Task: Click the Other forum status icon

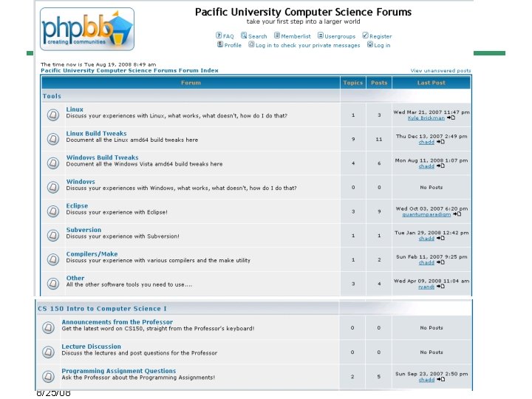Action: coord(53,284)
